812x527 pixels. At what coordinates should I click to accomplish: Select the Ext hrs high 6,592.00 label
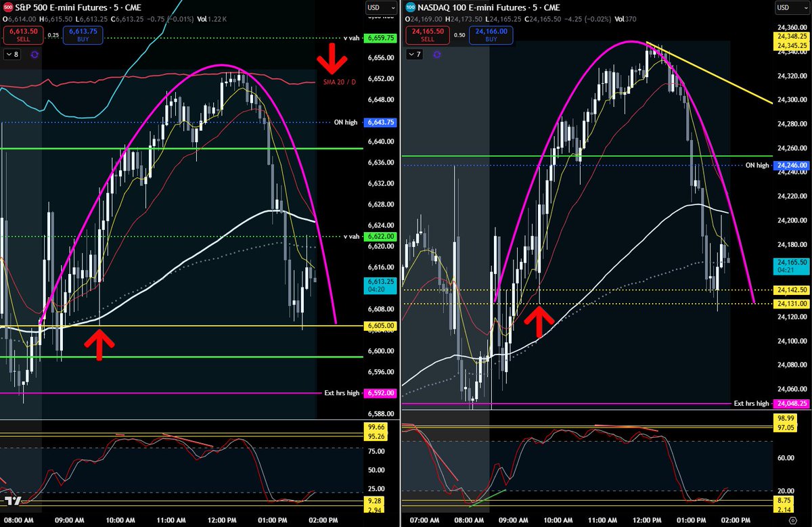[380, 393]
